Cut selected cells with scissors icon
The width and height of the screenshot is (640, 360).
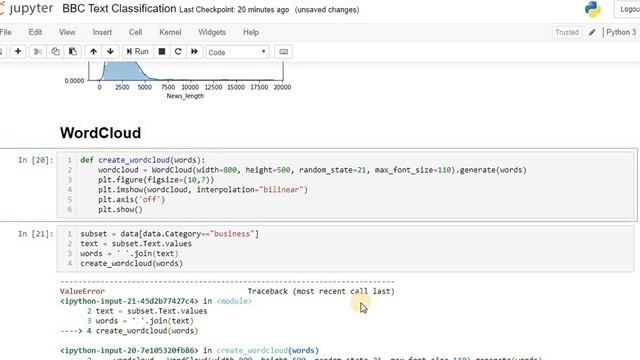point(38,51)
